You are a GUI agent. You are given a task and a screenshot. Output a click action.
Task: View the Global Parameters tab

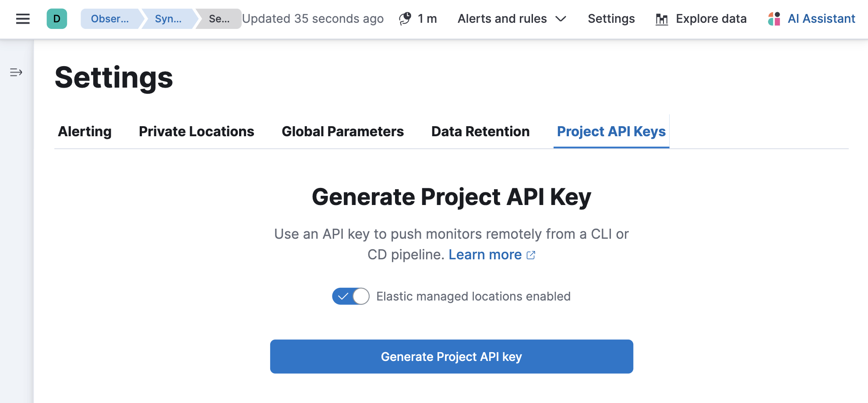(342, 131)
